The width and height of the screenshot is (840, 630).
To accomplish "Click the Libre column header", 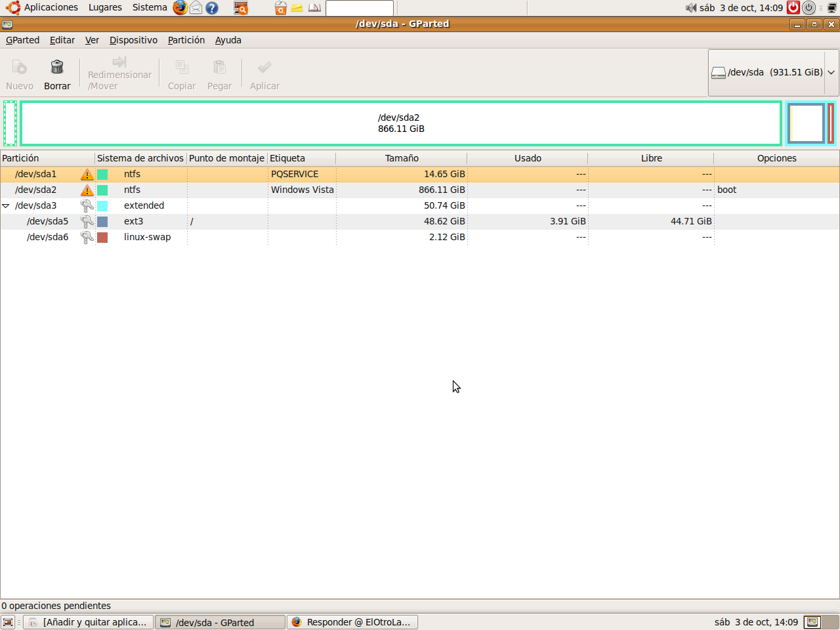I will (x=651, y=158).
